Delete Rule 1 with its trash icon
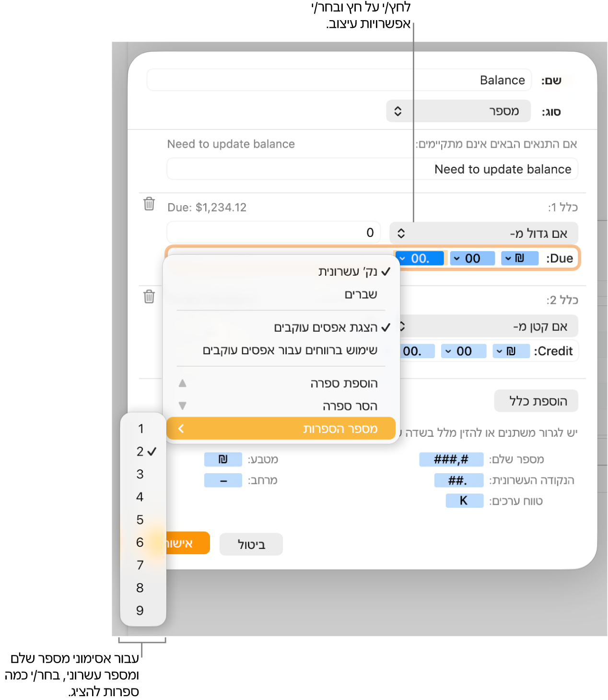Image resolution: width=608 pixels, height=700 pixels. click(x=149, y=204)
